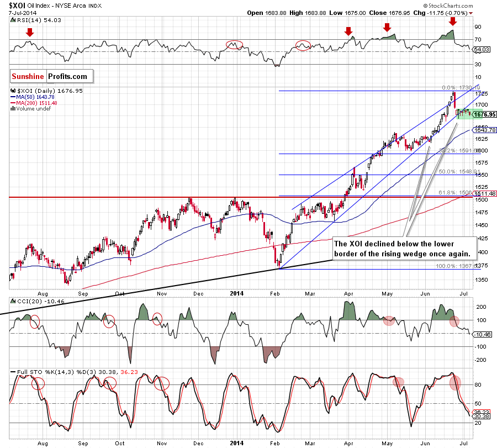
Task: Click the 1575 price axis label
Action: [482, 162]
